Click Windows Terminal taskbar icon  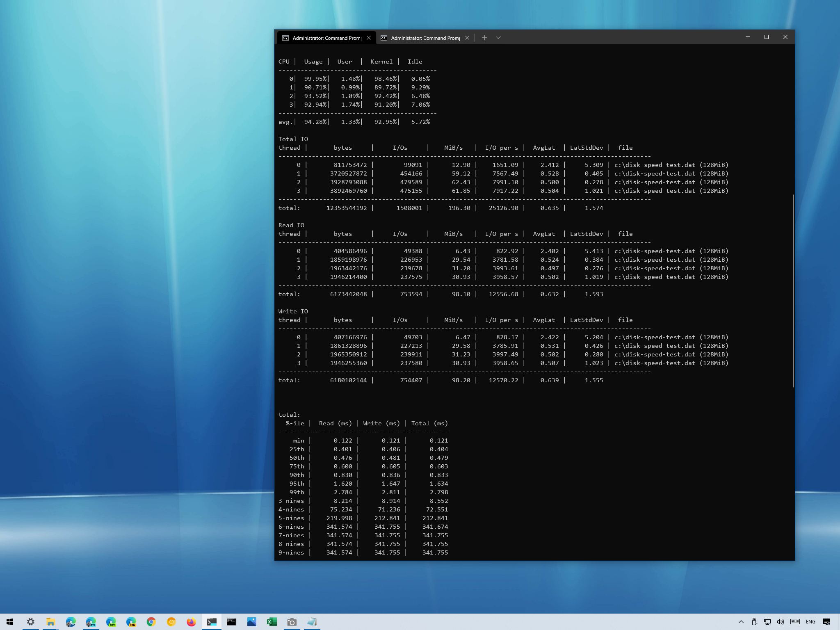click(x=211, y=622)
